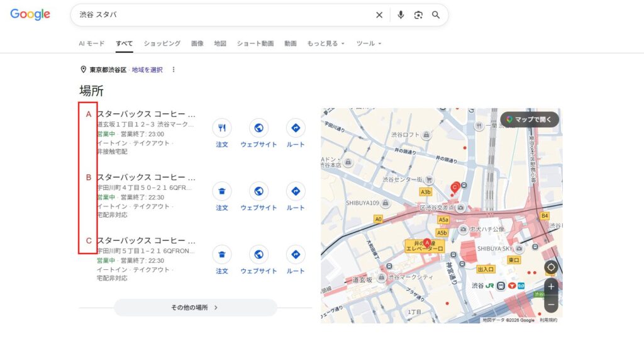This screenshot has width=644, height=341.
Task: Click the マップで開く button on map
Action: click(x=530, y=120)
